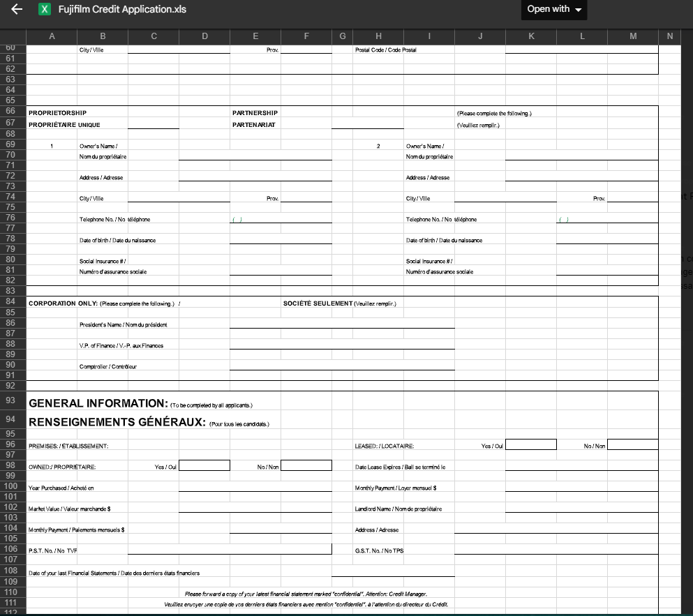693x616 pixels.
Task: Select column M header
Action: pos(633,36)
